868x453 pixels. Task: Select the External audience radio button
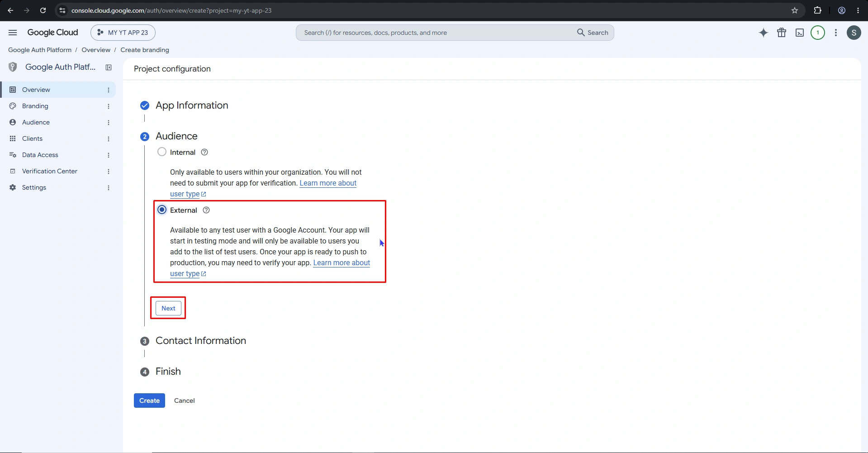click(162, 210)
